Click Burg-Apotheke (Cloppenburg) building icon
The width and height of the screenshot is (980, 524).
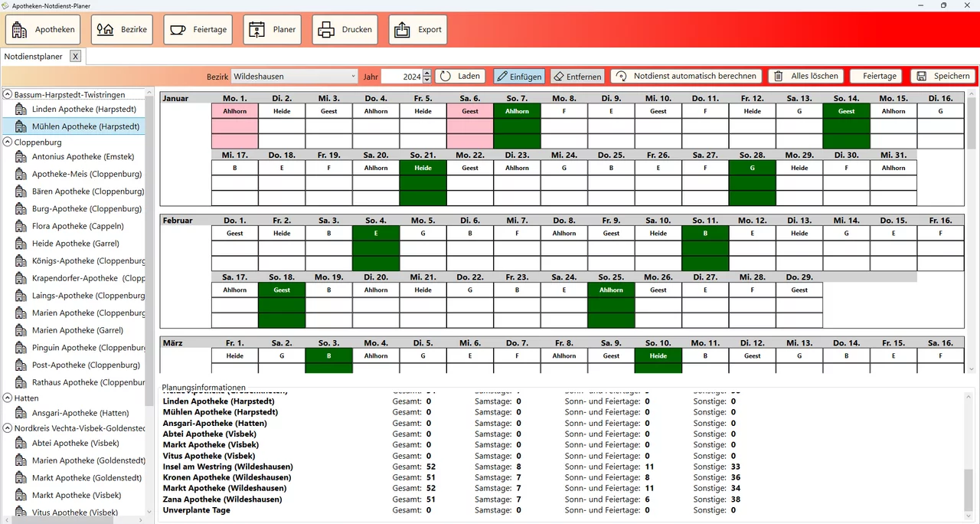click(21, 208)
